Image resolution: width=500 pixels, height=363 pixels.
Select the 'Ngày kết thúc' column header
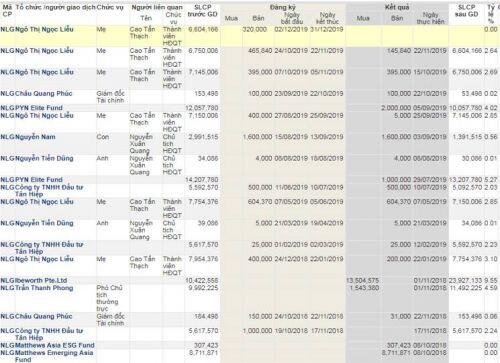(327, 18)
